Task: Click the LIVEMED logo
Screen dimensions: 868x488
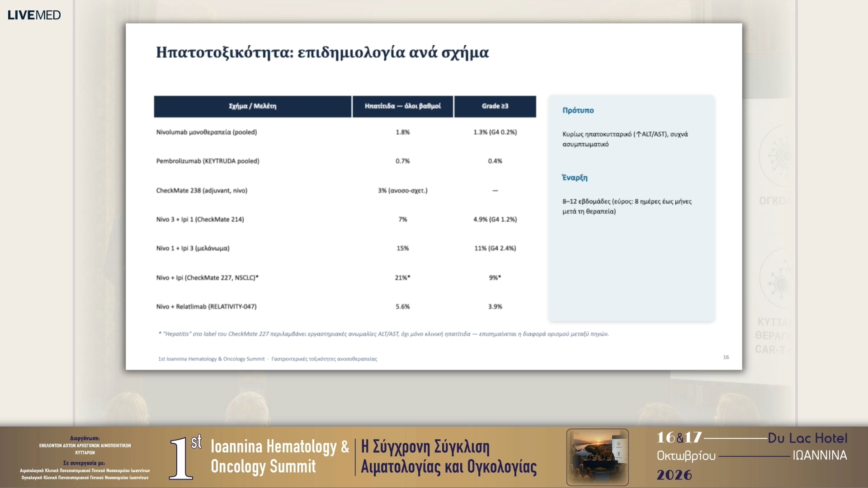Action: 34,15
